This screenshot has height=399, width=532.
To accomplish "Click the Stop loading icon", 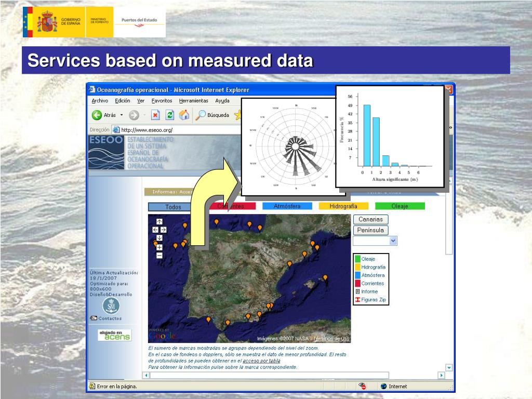I will [155, 115].
